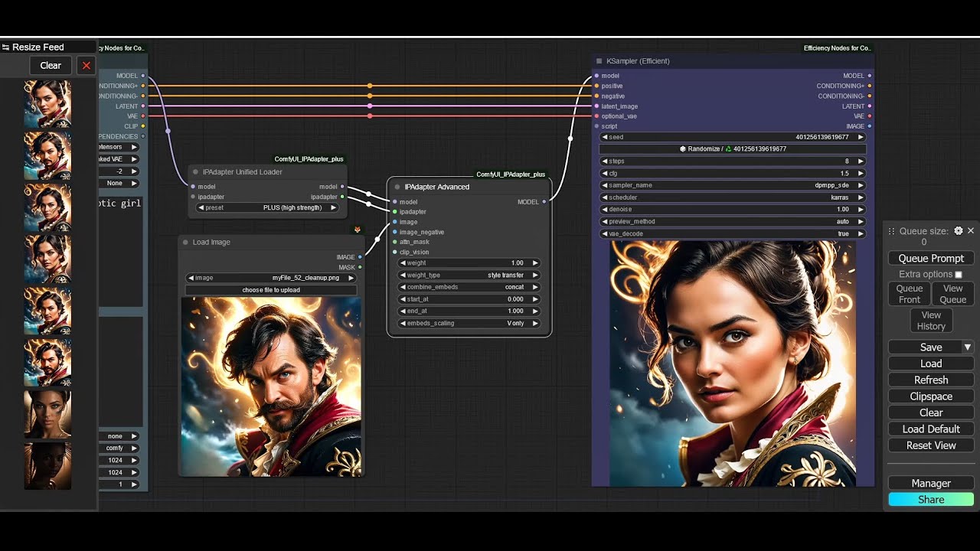Viewport: 980px width, 551px height.
Task: Click the Load Image preview of bearded man
Action: coord(271,386)
